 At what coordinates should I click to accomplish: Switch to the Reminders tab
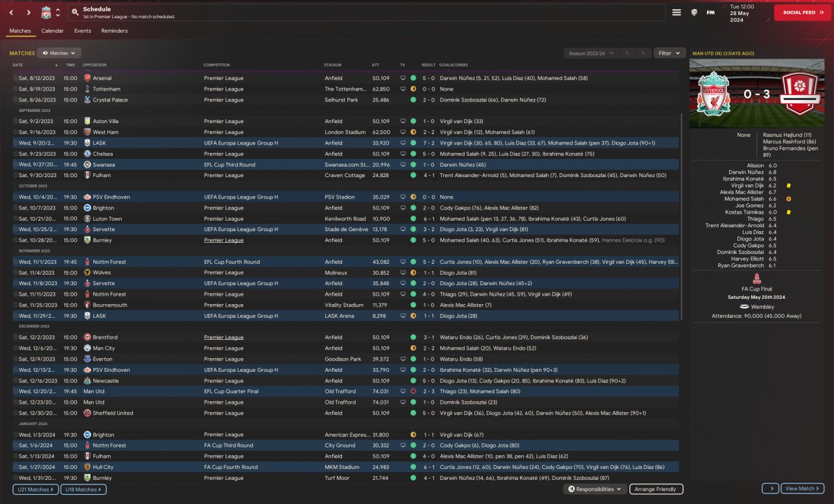115,31
